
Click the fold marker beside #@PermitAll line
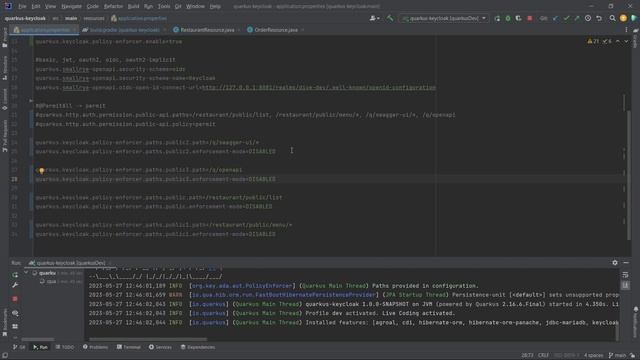point(31,100)
